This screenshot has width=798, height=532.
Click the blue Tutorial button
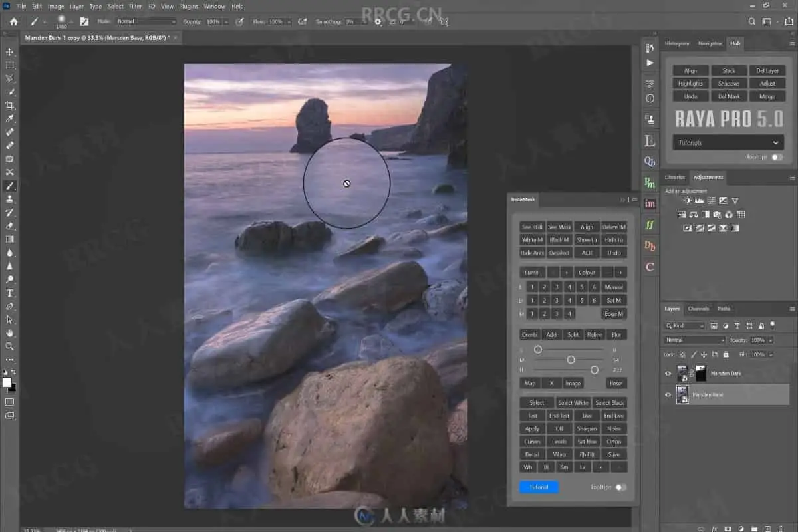point(539,487)
